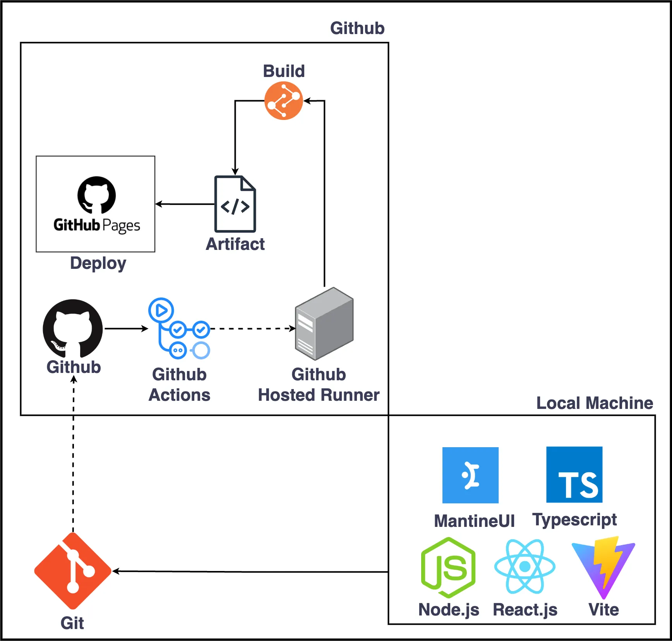Select the Artifact code file icon
This screenshot has width=672, height=641.
pos(235,204)
